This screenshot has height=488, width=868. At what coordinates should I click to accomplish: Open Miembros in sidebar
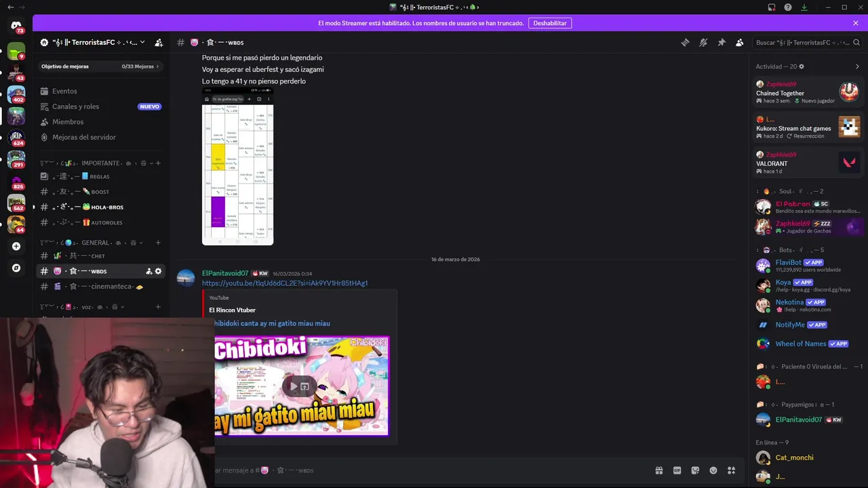point(100,122)
